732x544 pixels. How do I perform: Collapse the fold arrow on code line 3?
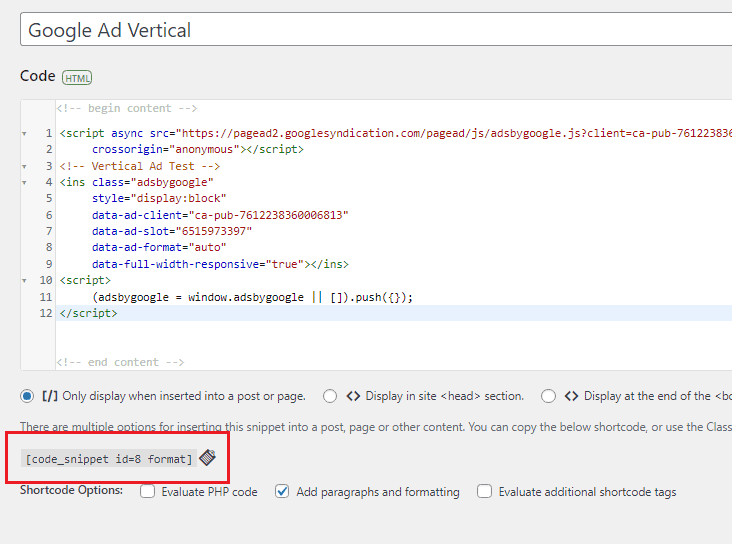click(24, 167)
